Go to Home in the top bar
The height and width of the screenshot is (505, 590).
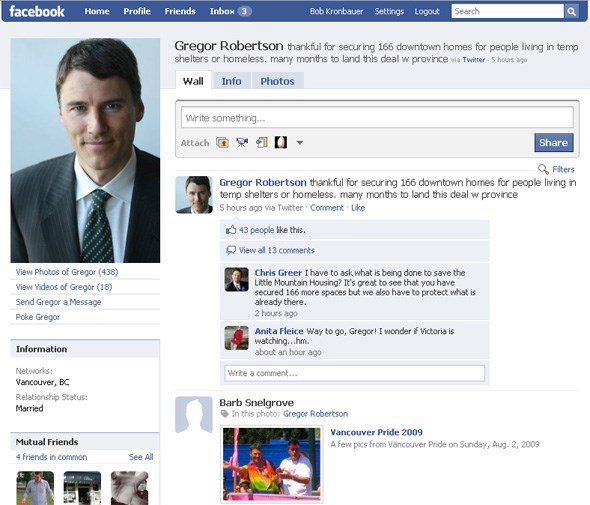[x=97, y=11]
